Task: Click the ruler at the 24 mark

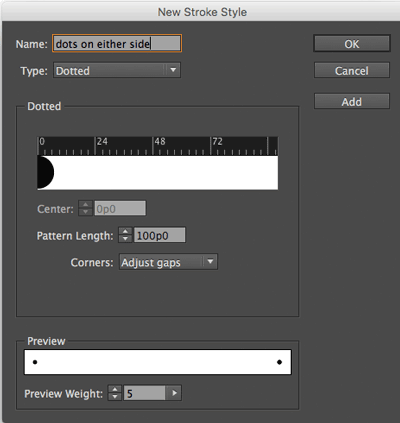Action: click(95, 146)
